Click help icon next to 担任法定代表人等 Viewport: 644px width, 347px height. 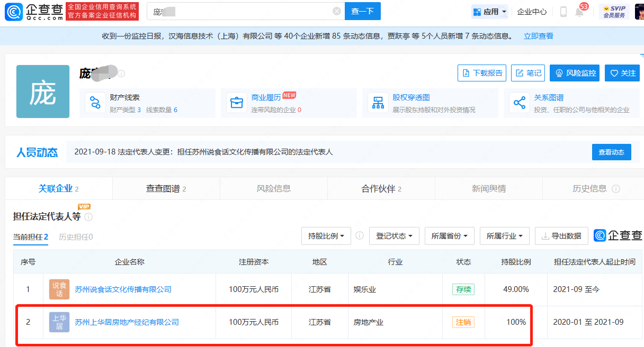coord(88,217)
